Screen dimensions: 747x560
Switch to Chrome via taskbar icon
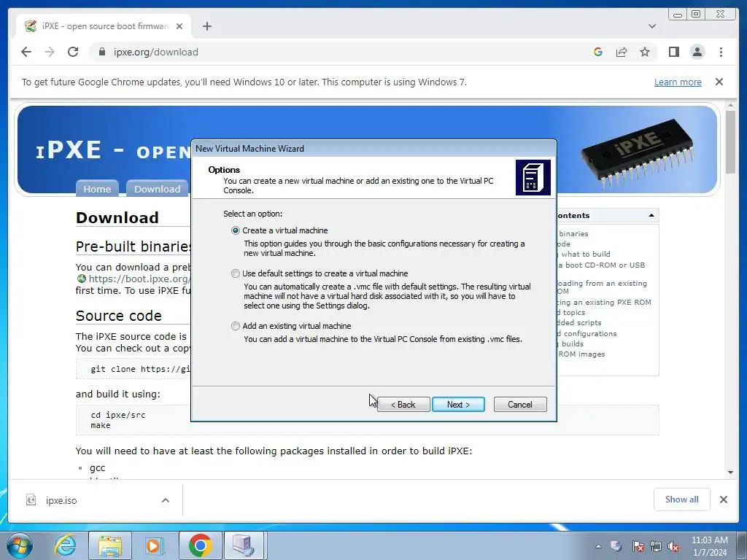200,545
